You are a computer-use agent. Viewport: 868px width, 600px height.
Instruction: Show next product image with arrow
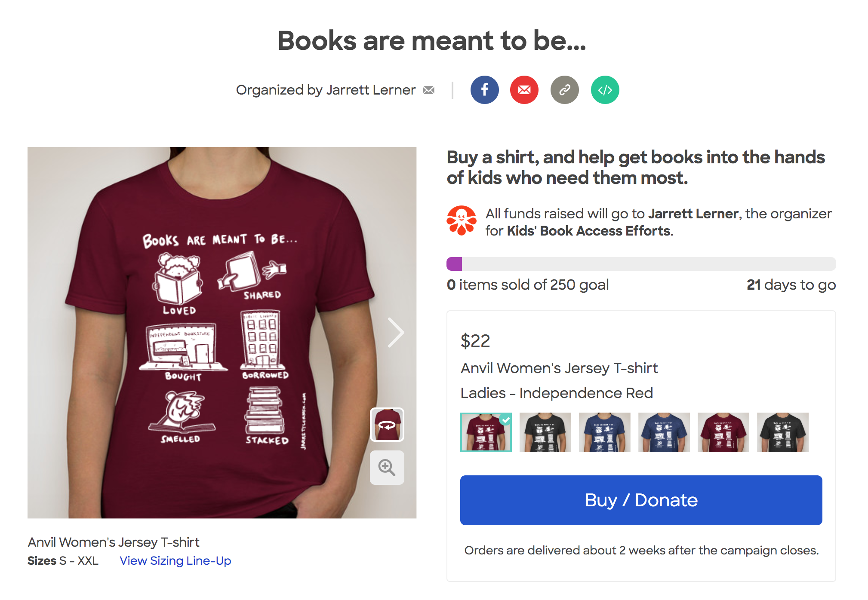pos(396,332)
